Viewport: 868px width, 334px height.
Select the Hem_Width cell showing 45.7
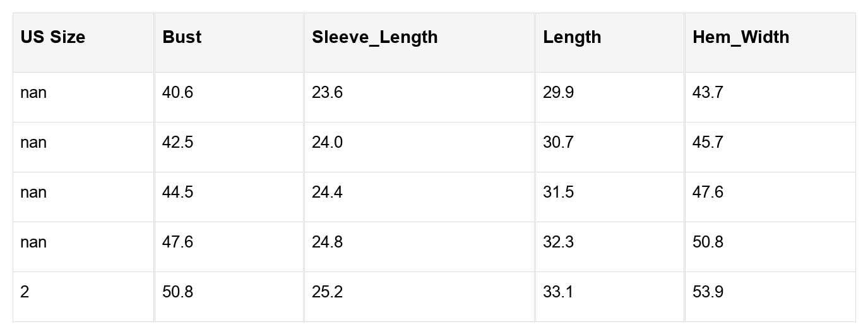[x=708, y=143]
